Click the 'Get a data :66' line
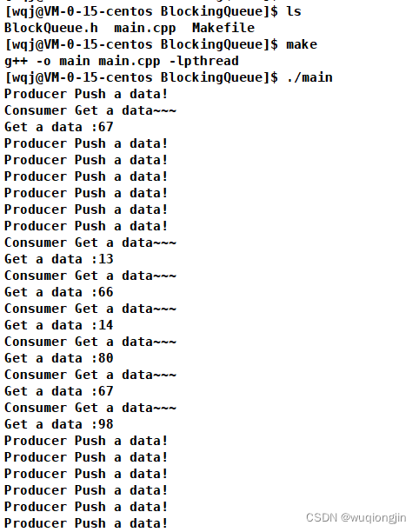Image resolution: width=419 pixels, height=532 pixels. (x=59, y=292)
